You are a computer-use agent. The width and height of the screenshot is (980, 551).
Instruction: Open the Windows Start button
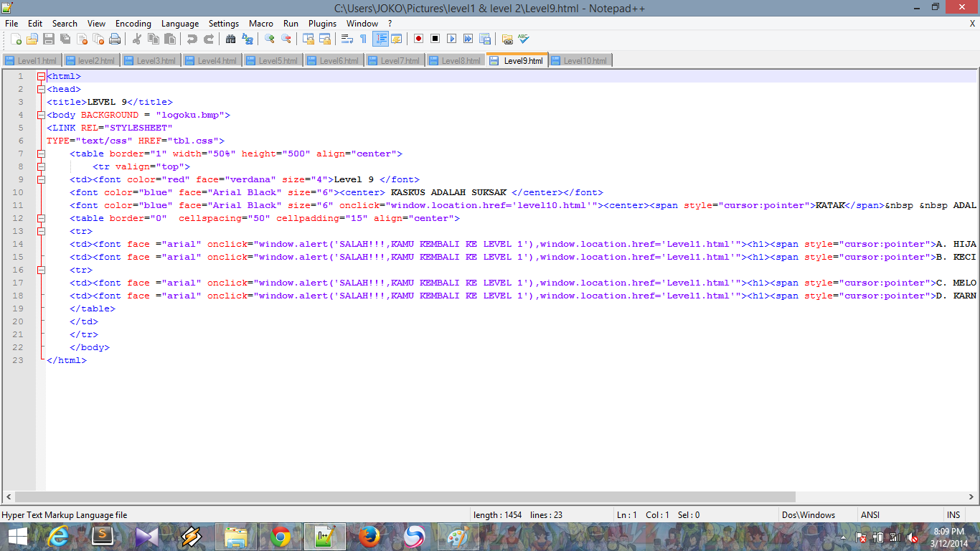click(18, 536)
